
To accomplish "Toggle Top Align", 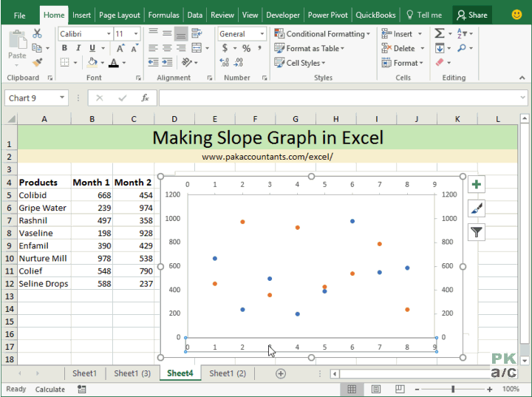I will pyautogui.click(x=154, y=33).
